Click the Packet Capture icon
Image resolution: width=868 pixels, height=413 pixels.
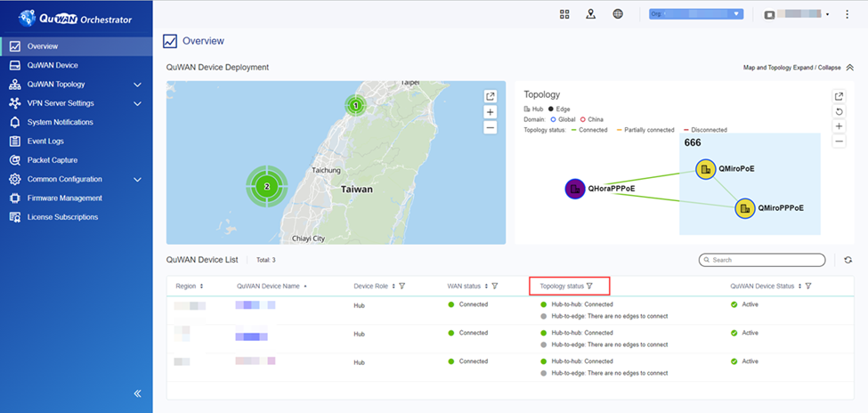tap(15, 160)
